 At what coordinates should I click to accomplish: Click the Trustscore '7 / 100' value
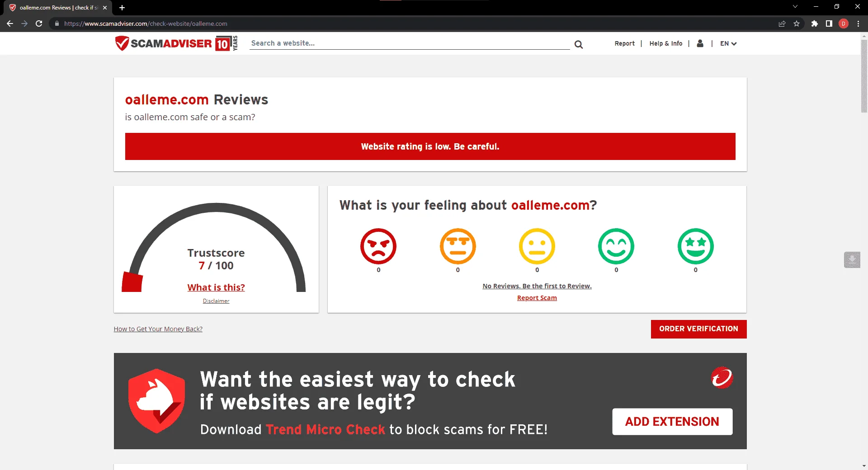click(216, 266)
